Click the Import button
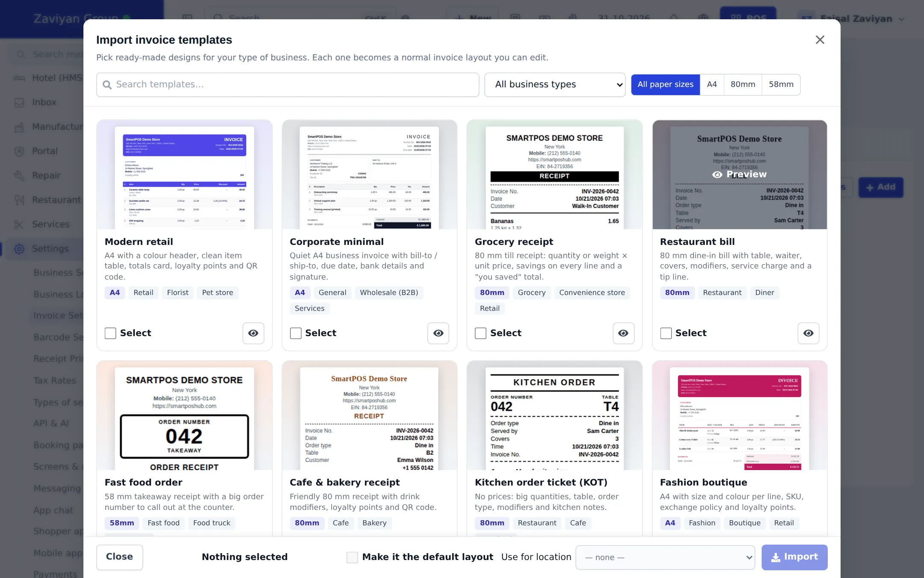This screenshot has height=578, width=924. pyautogui.click(x=794, y=557)
